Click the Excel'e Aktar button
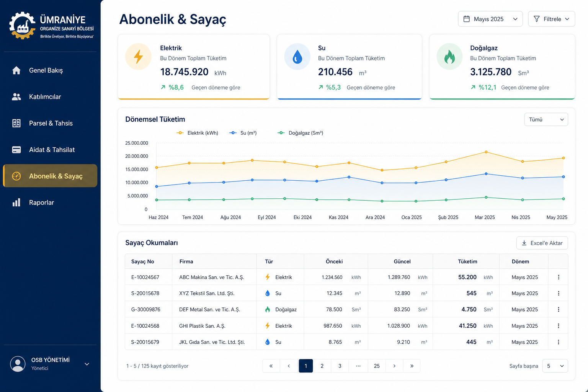 pyautogui.click(x=542, y=243)
